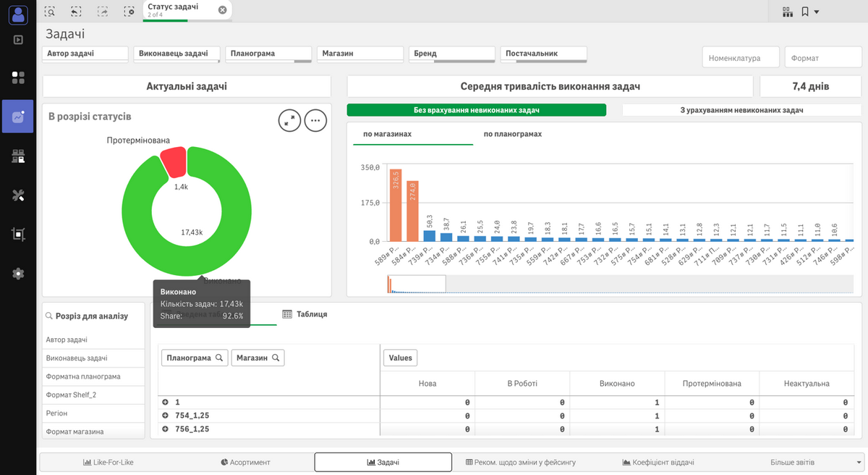The image size is (868, 475).
Task: Click the smart search icon in toolbar
Action: [x=49, y=12]
